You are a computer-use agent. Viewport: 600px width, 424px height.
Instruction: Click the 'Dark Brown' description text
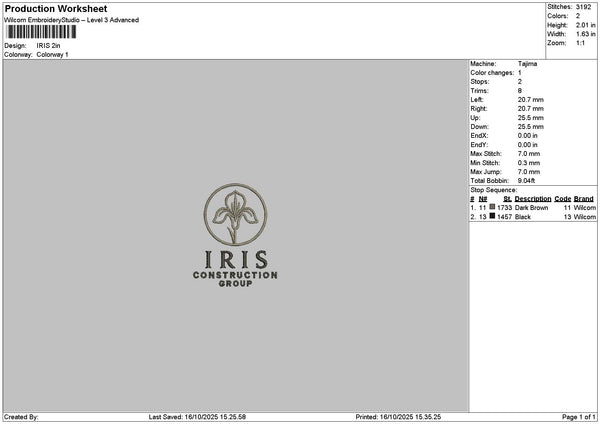click(532, 208)
